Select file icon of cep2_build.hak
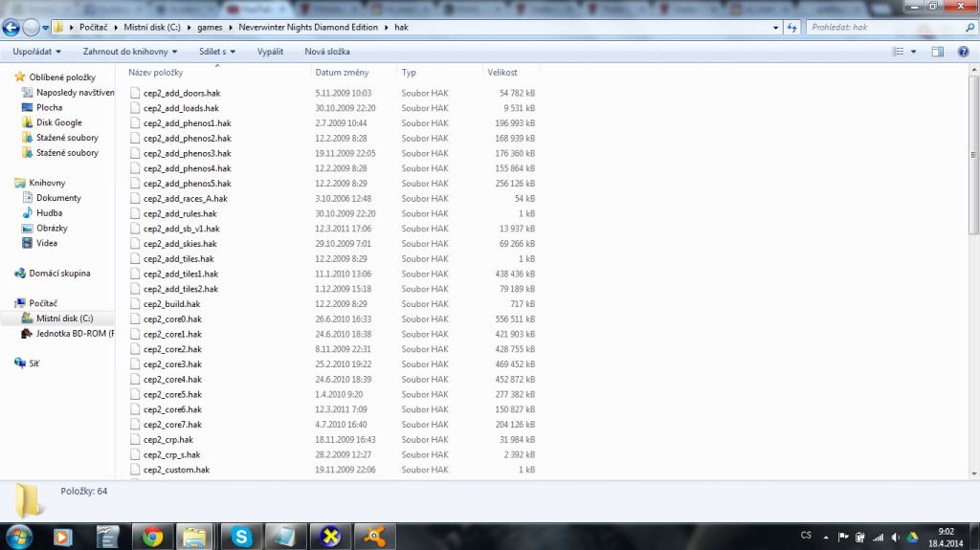 click(135, 304)
